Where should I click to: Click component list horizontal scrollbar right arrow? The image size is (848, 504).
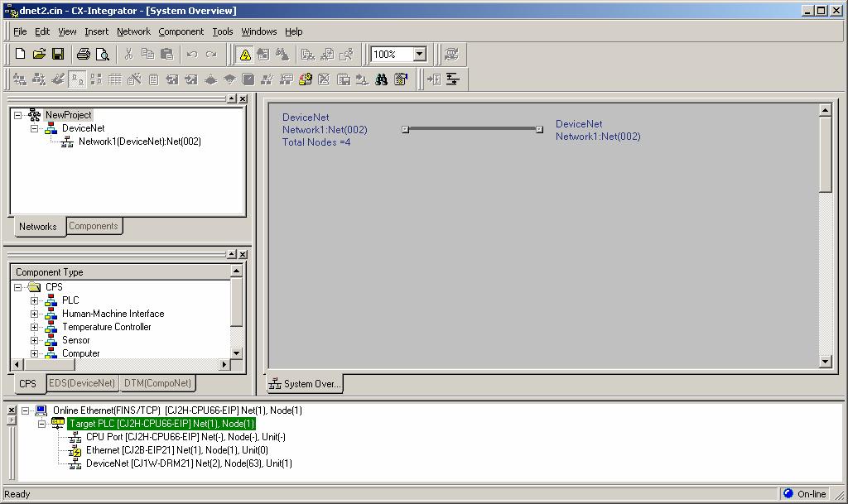click(x=224, y=365)
